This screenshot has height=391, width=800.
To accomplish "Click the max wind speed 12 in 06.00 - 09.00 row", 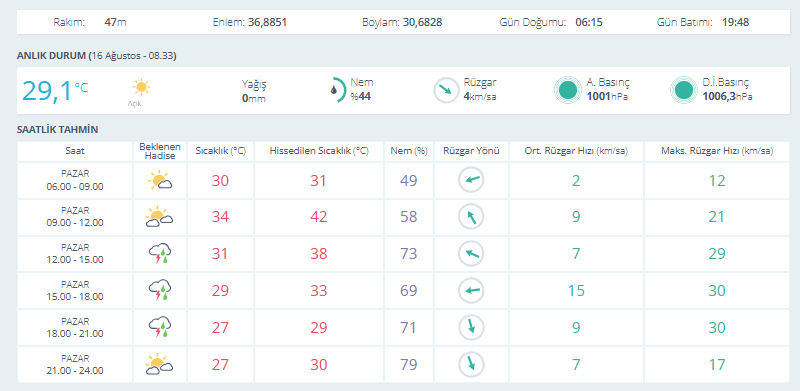I will [717, 180].
